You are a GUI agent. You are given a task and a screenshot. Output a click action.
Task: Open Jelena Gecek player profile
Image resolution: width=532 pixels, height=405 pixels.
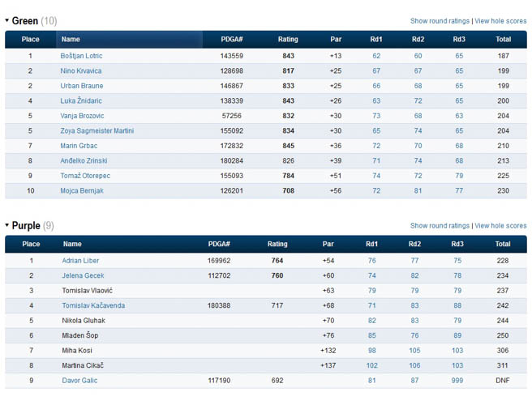(x=83, y=276)
